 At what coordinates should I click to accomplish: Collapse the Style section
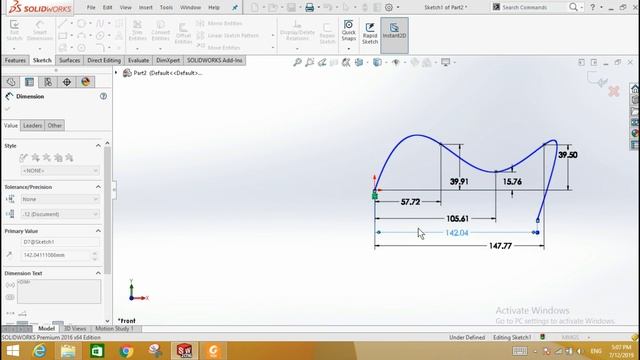click(98, 146)
